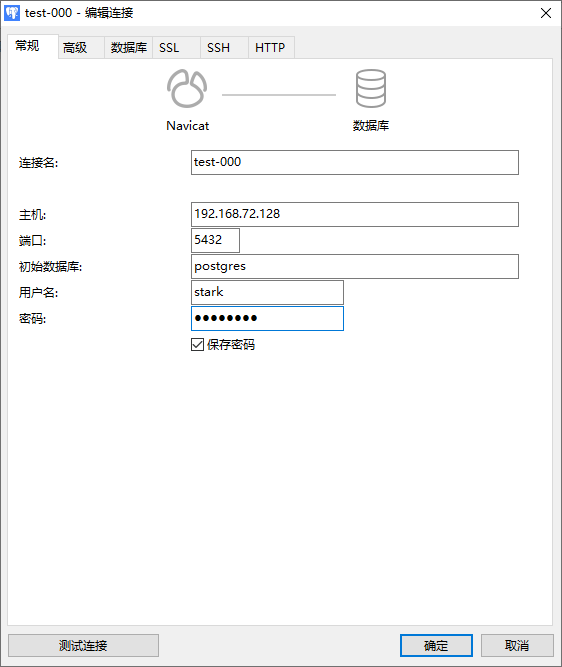
Task: Click the 端口: label
Action: pos(32,240)
